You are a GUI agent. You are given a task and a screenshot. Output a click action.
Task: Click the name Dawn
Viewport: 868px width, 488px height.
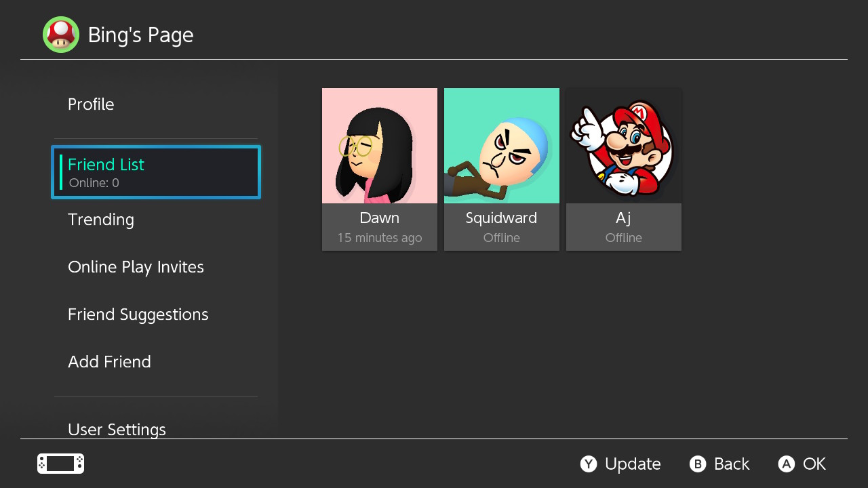[x=380, y=218]
